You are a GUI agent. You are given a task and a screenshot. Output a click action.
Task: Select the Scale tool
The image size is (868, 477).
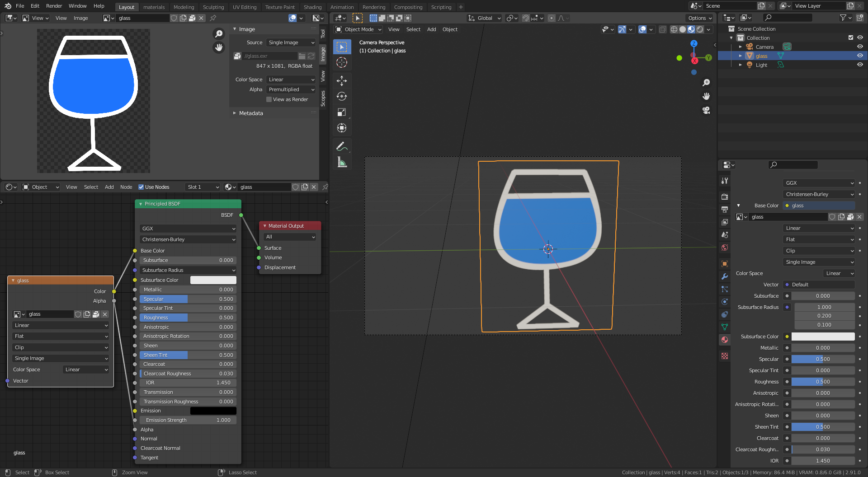342,112
